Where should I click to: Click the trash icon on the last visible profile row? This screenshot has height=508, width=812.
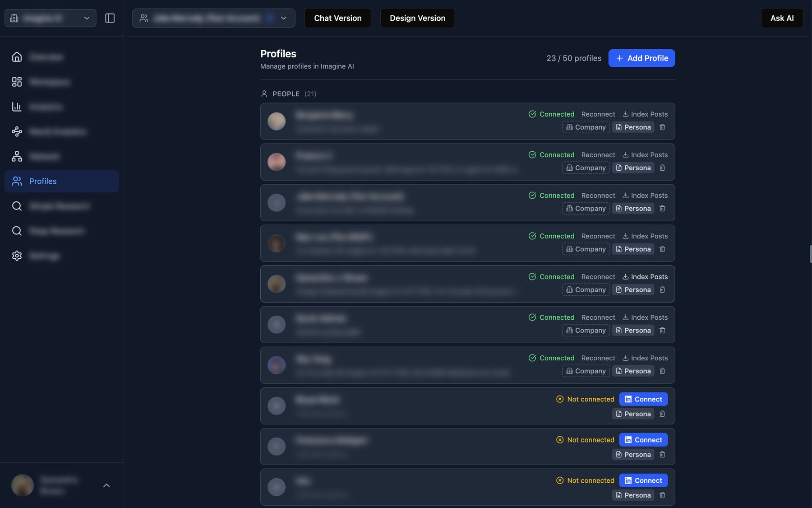coord(662,495)
